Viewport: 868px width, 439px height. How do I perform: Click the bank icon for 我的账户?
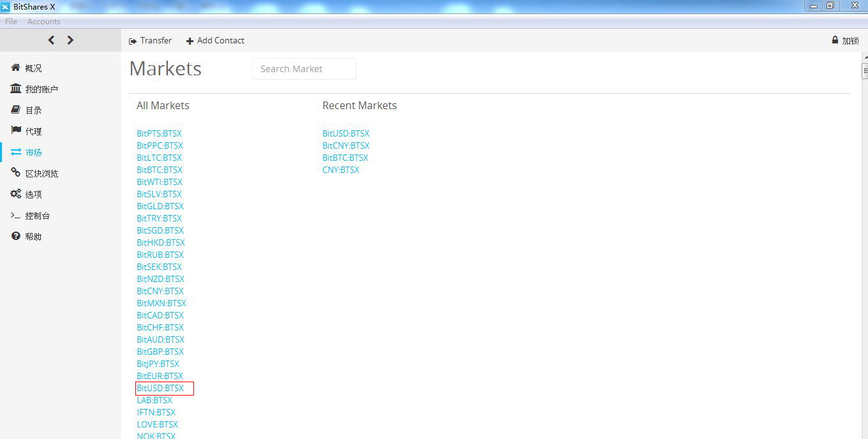point(16,89)
